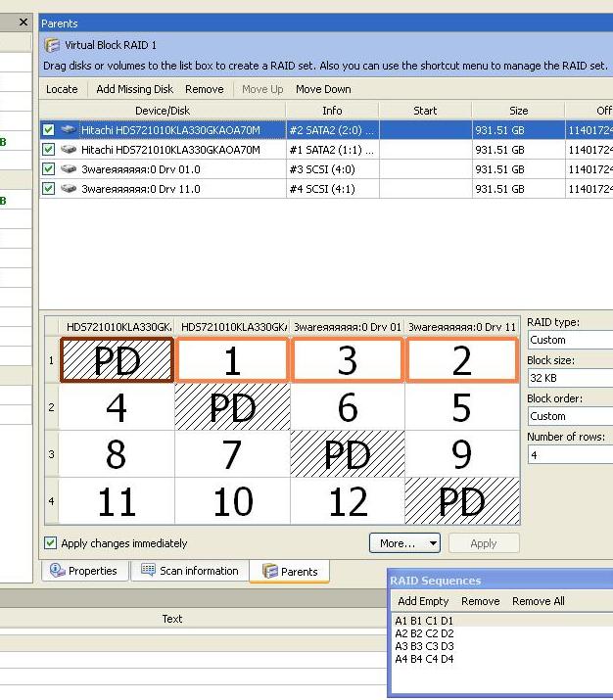Select block 1 in the RAID grid
Image resolution: width=613 pixels, height=700 pixels.
click(x=232, y=360)
